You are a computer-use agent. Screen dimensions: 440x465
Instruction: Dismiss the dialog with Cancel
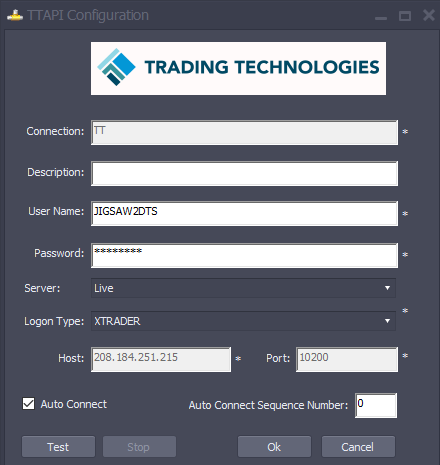pyautogui.click(x=358, y=447)
